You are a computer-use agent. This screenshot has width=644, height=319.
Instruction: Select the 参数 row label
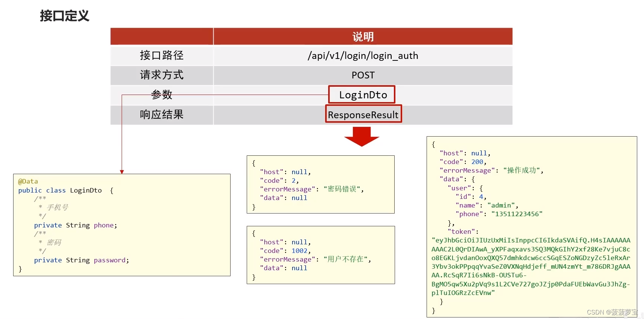point(162,94)
